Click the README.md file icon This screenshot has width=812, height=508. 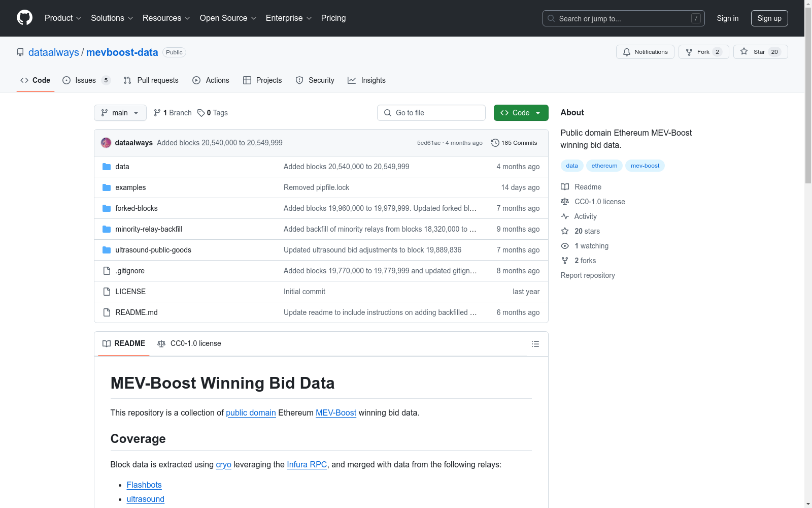pos(107,312)
